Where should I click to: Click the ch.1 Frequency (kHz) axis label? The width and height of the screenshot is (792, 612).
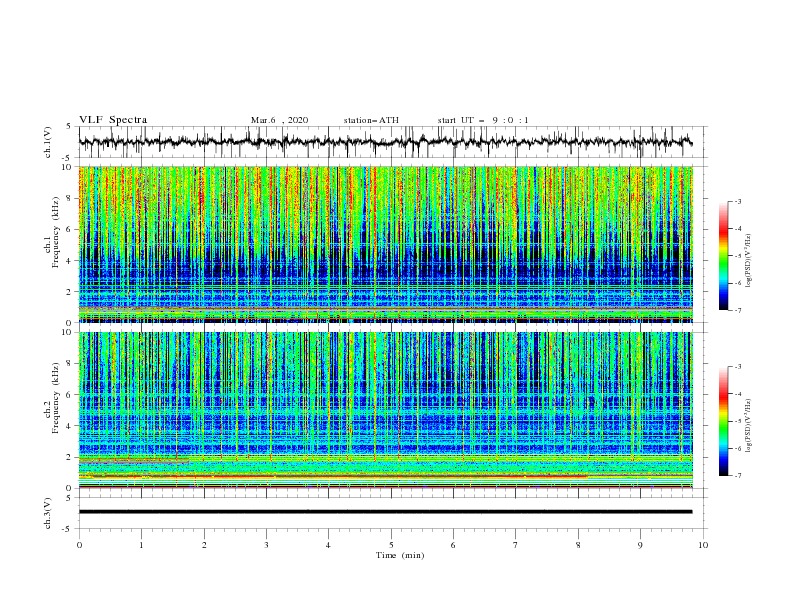pos(52,233)
